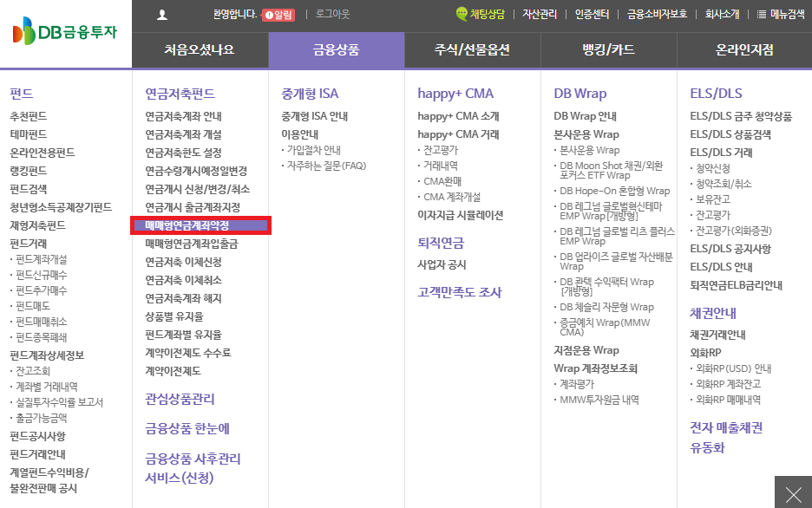This screenshot has width=812, height=508.
Task: Open 고객만족도 조사
Action: (460, 292)
